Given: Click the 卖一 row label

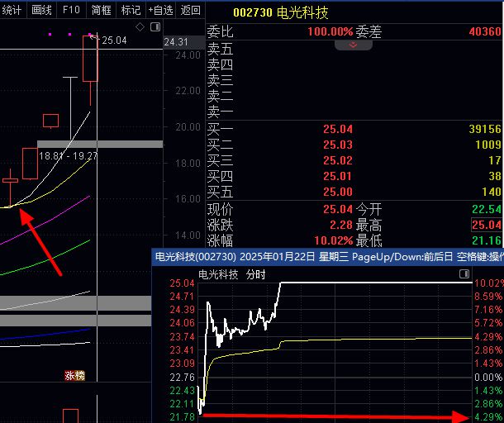Looking at the screenshot, I should (x=220, y=112).
